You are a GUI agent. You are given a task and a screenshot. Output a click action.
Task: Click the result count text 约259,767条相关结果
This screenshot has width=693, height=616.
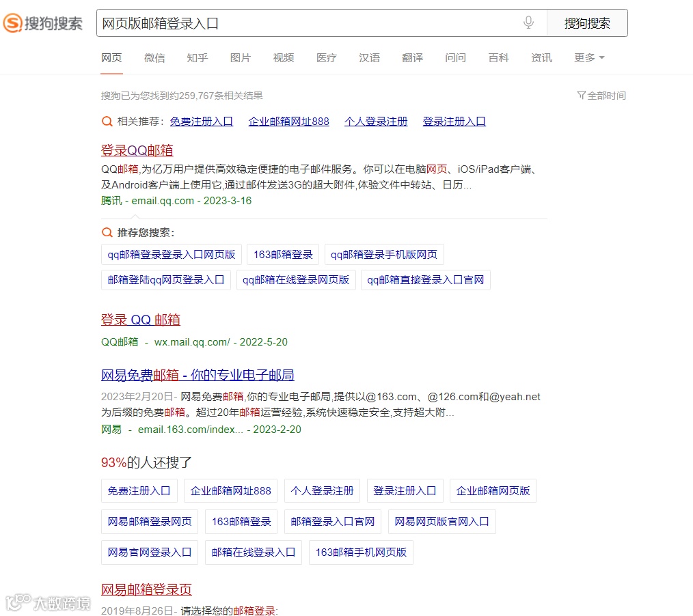click(215, 96)
